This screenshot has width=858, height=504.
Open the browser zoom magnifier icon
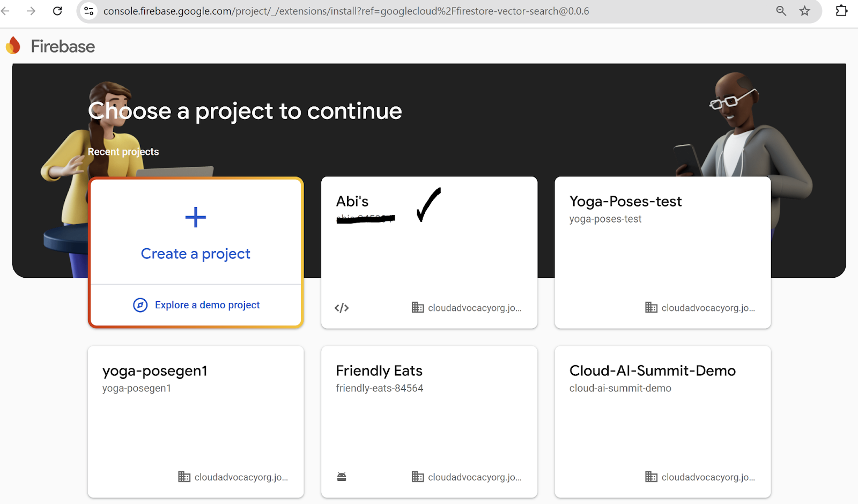pos(781,11)
